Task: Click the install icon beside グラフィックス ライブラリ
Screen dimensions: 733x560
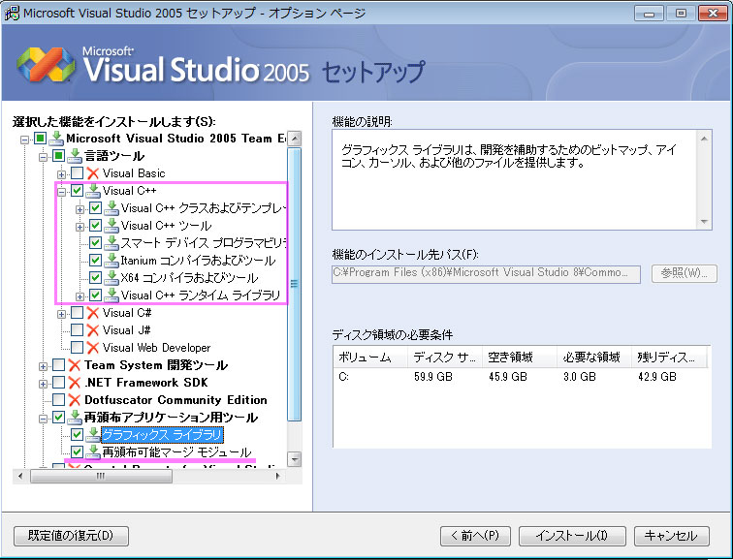Action: (92, 435)
